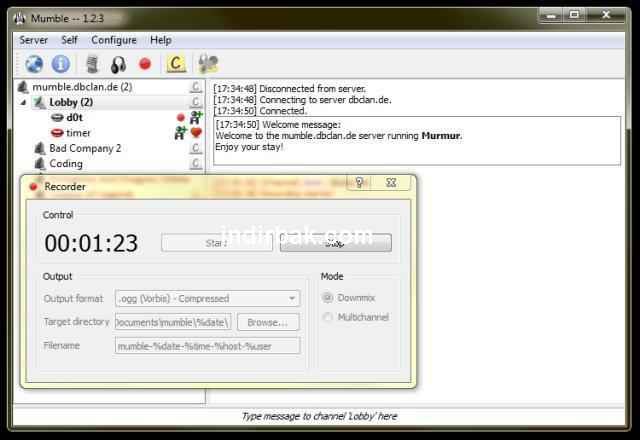Open the Output format dropdown
Image resolution: width=640 pixels, height=440 pixels.
pos(208,298)
